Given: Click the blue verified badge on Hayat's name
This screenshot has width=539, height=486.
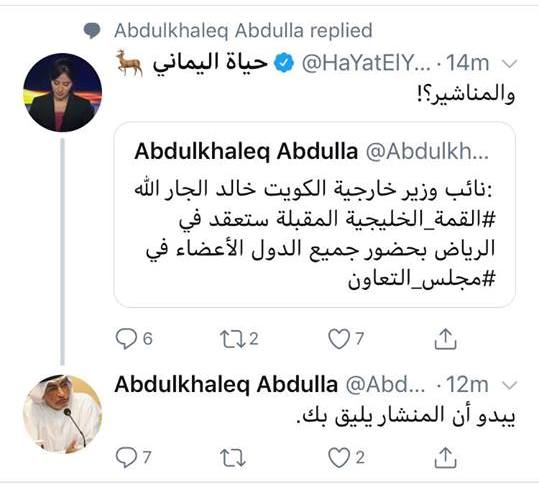Looking at the screenshot, I should [x=284, y=63].
